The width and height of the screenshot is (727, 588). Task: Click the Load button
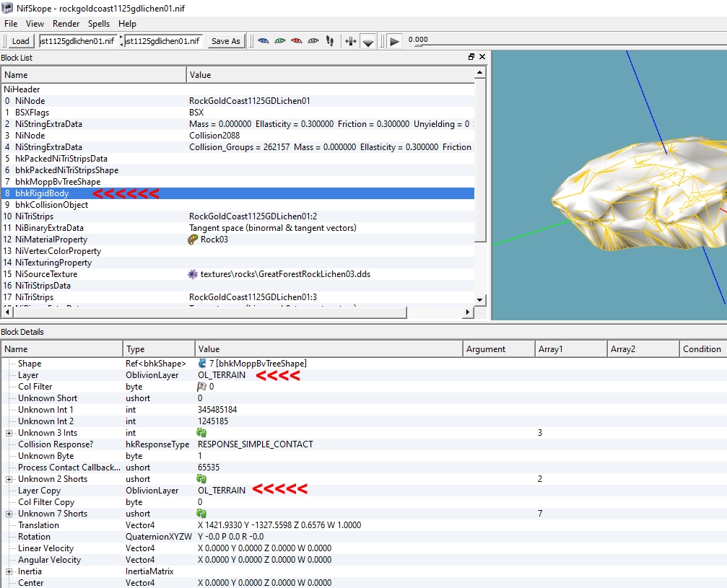[x=21, y=41]
